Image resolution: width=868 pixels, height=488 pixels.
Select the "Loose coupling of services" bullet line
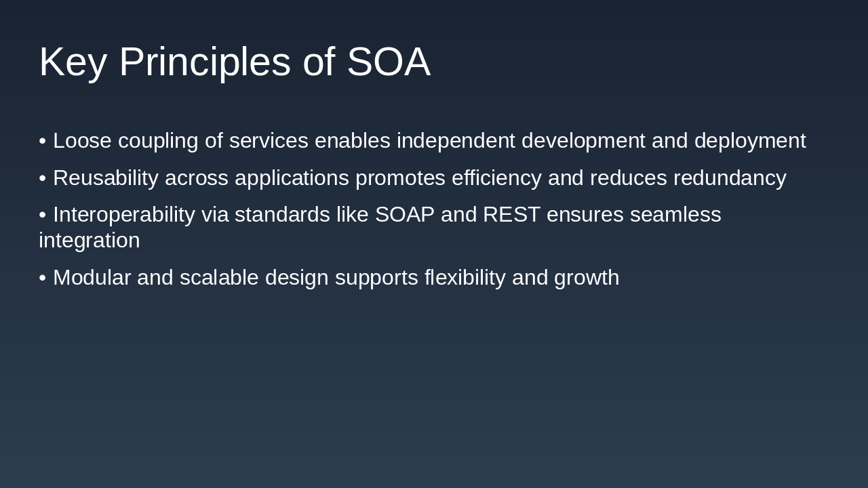coord(422,141)
